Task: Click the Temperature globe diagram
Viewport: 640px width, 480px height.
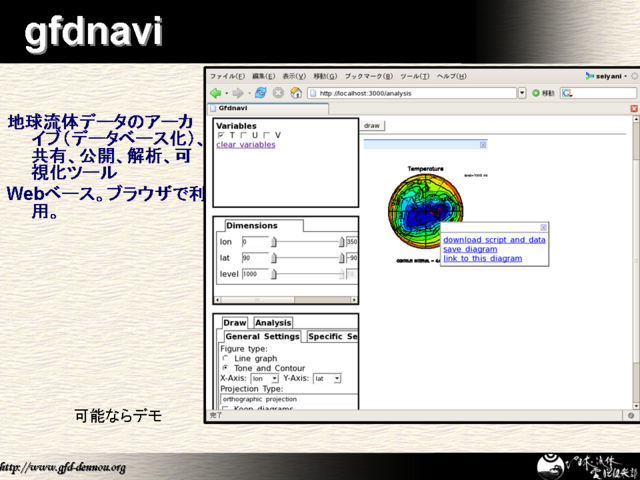Action: coord(425,211)
